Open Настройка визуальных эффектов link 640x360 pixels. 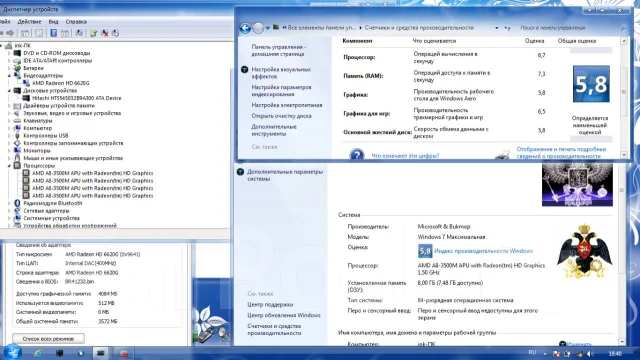click(x=281, y=73)
